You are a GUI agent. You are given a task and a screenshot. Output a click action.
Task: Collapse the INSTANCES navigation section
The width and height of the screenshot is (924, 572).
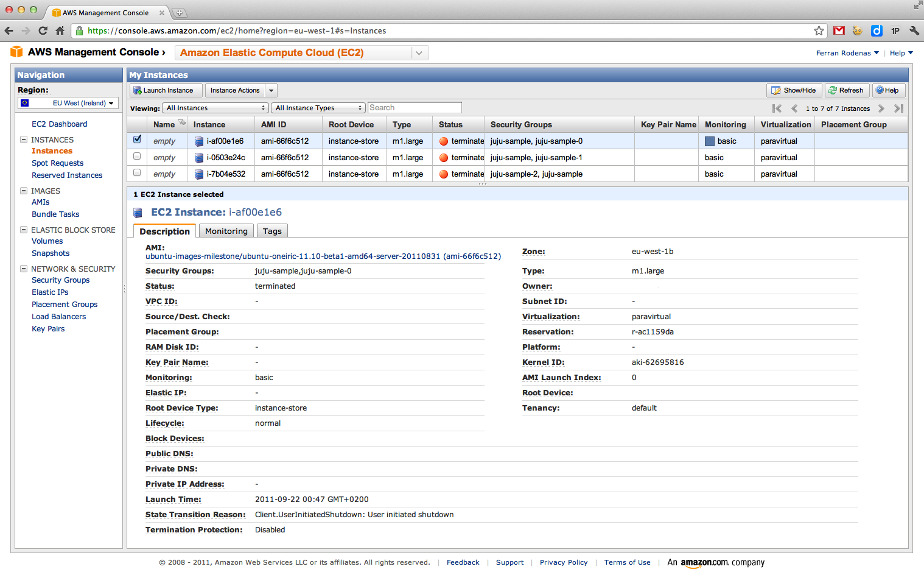(24, 139)
